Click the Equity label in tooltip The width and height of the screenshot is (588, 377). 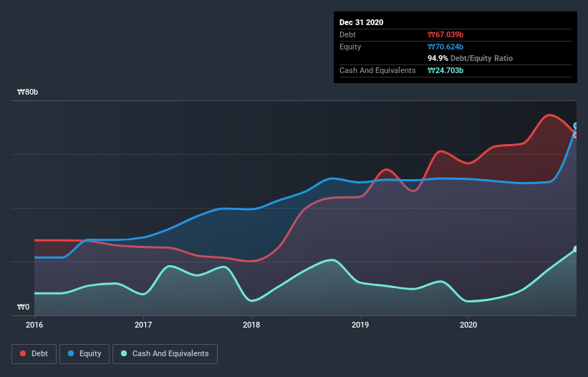click(x=350, y=47)
